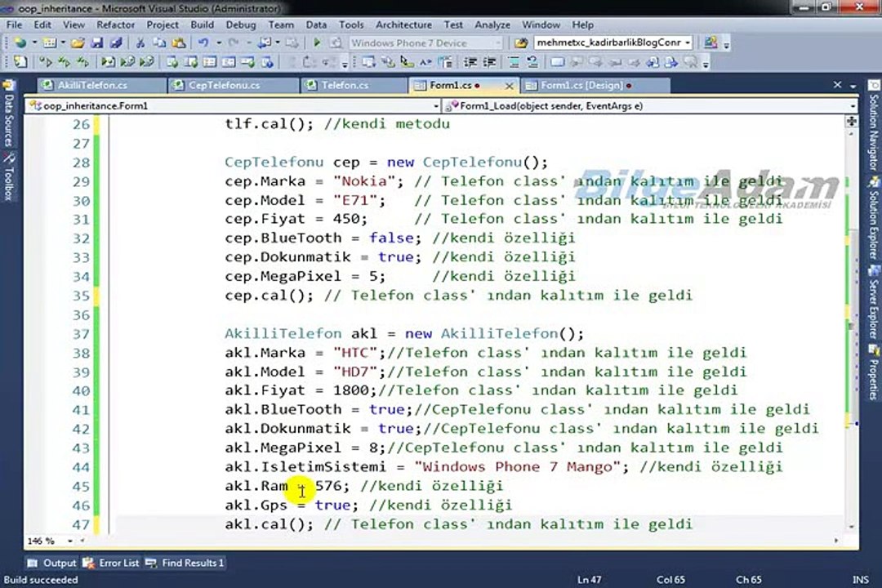882x588 pixels.
Task: Close the Form1.cs tab
Action: pyautogui.click(x=509, y=86)
